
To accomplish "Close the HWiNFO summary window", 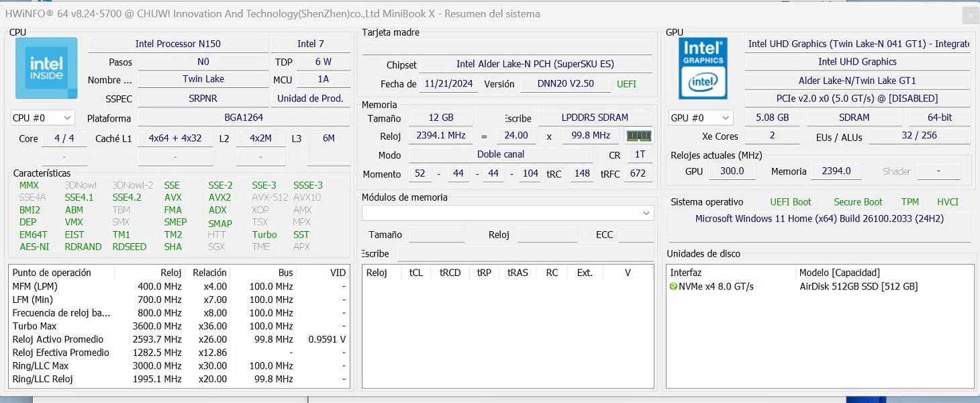I will click(970, 17).
